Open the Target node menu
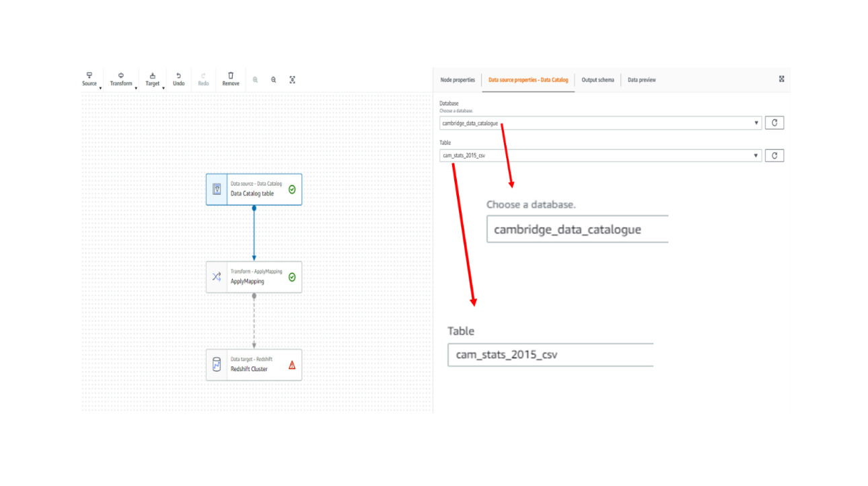The image size is (868, 486). tap(153, 79)
